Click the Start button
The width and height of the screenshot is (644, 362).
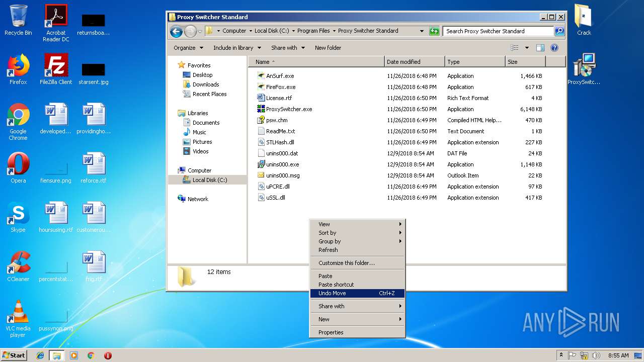[14, 355]
